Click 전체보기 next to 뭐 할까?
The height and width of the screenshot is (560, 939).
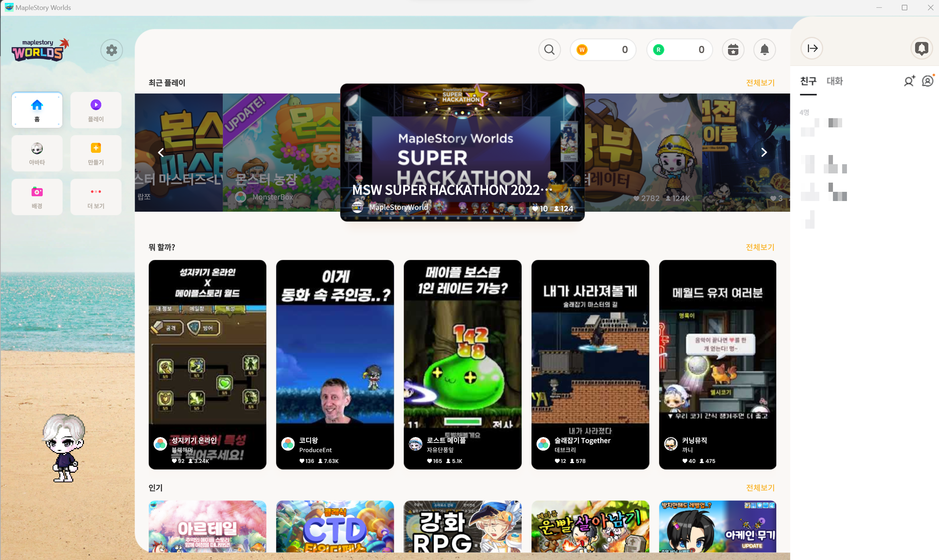coord(760,247)
